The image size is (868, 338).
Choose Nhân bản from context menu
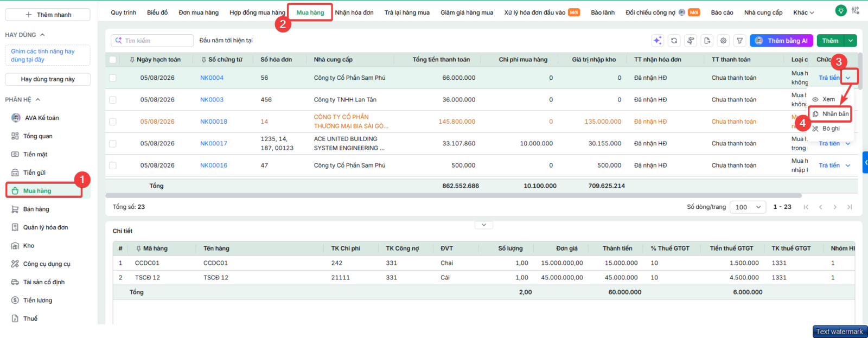830,114
